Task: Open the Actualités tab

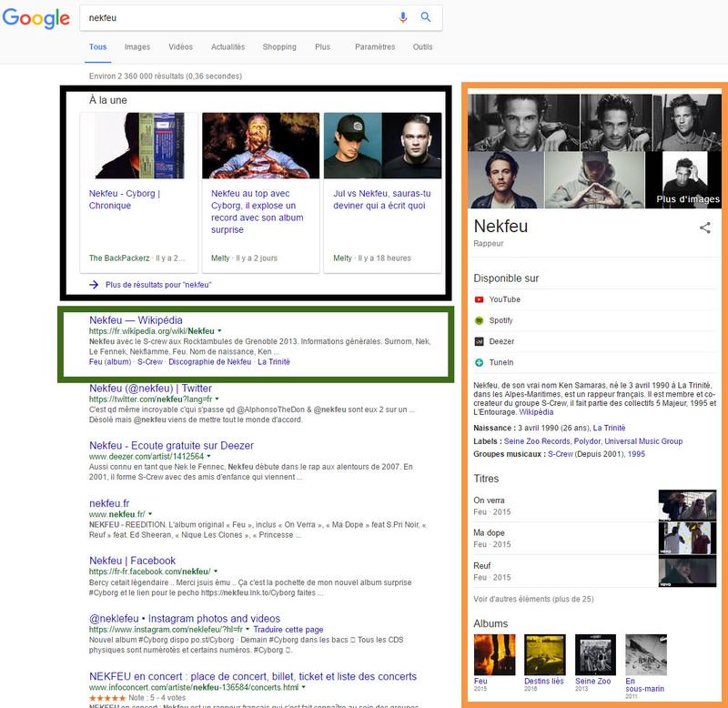Action: (228, 47)
